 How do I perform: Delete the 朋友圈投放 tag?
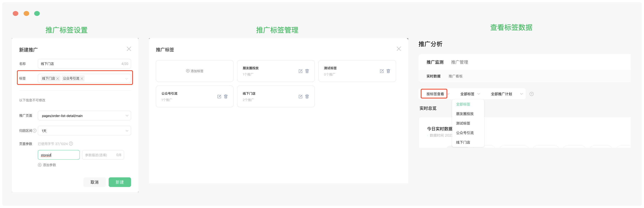307,71
